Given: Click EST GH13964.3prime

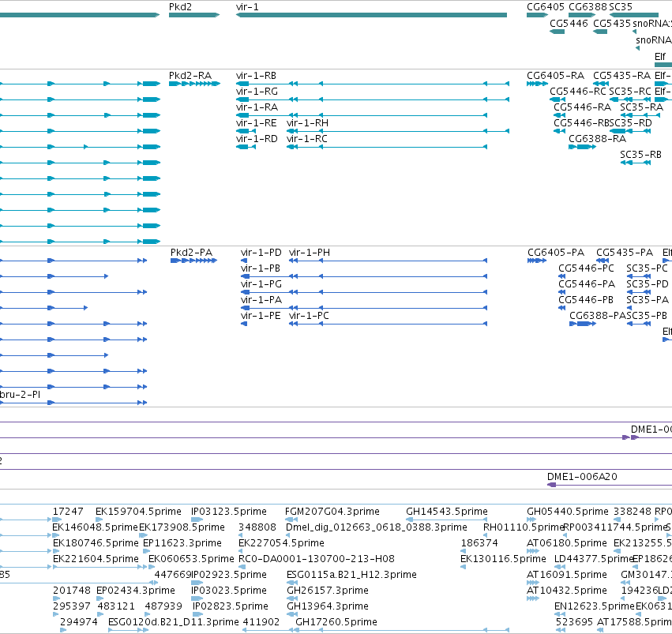Looking at the screenshot, I should (x=328, y=606).
